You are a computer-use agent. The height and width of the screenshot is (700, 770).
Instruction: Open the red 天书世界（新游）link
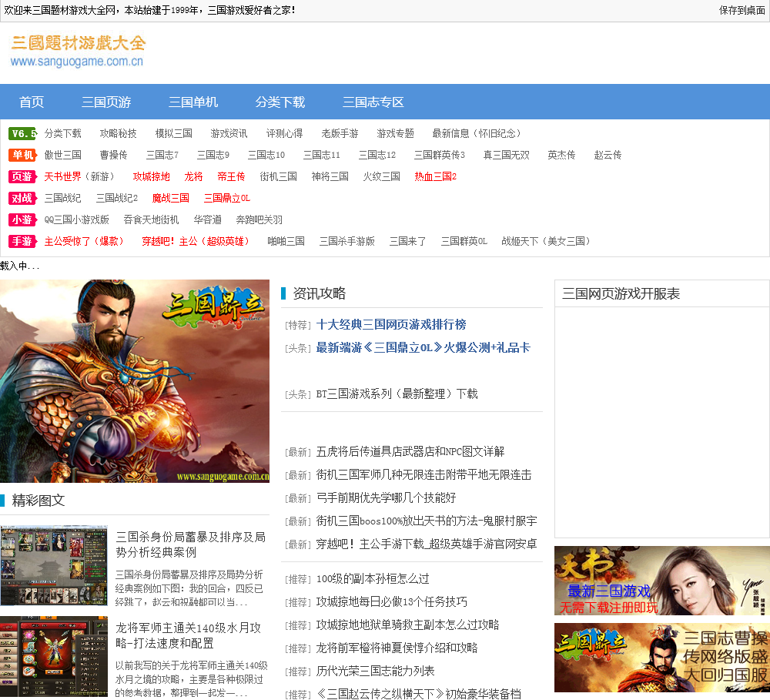(81, 177)
